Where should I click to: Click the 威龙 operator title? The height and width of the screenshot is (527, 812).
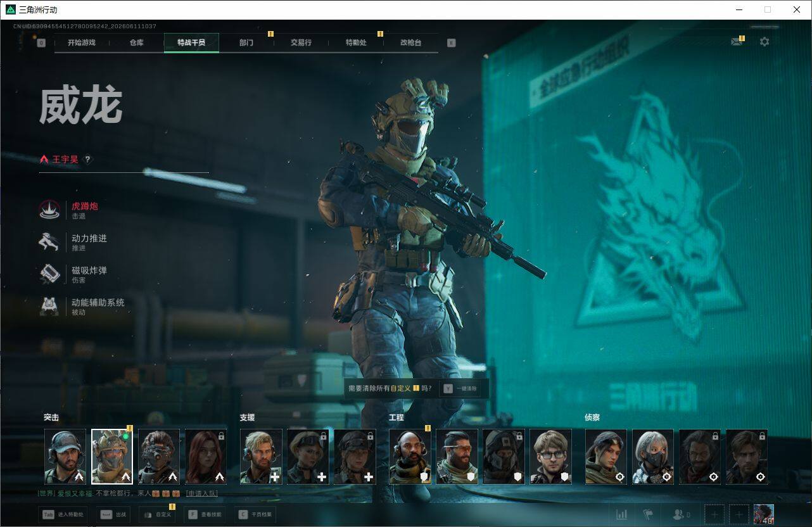(x=80, y=106)
